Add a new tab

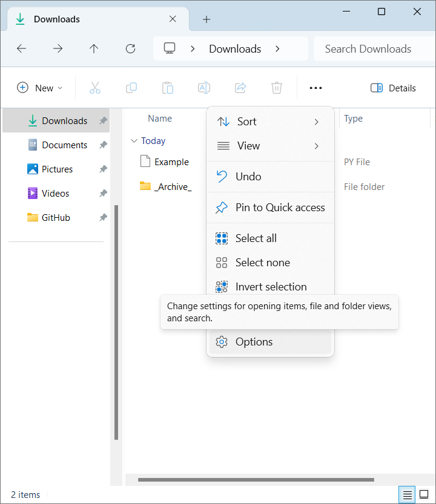(206, 19)
